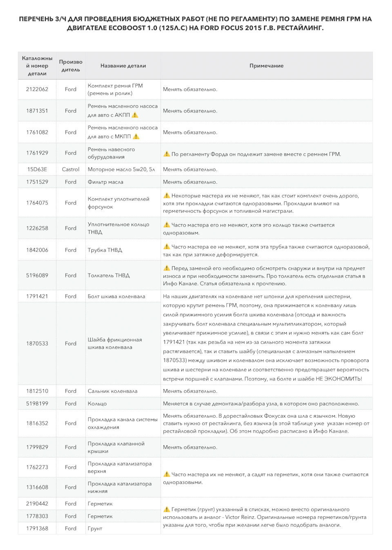Click the Производитель column header
The height and width of the screenshot is (550, 392).
point(71,66)
